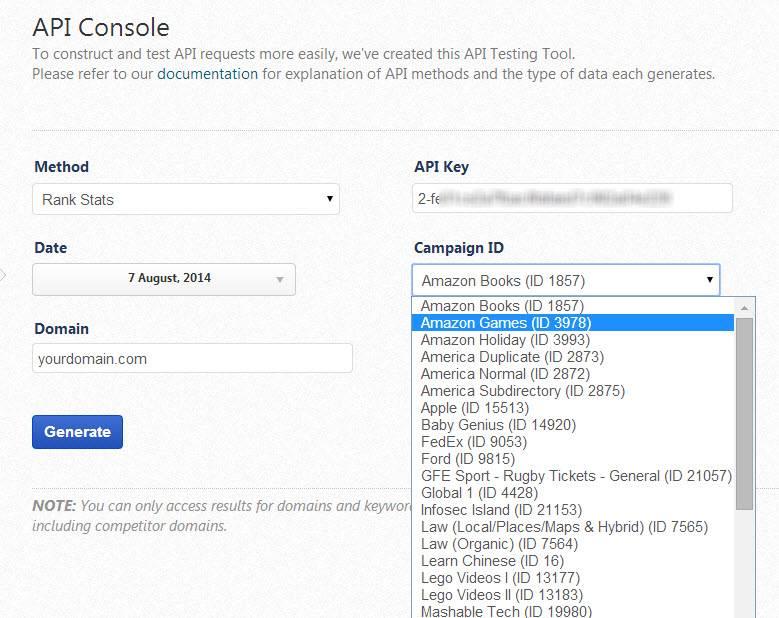Open the Date picker for 7 August, 2014
This screenshot has height=618, width=779.
tap(164, 279)
